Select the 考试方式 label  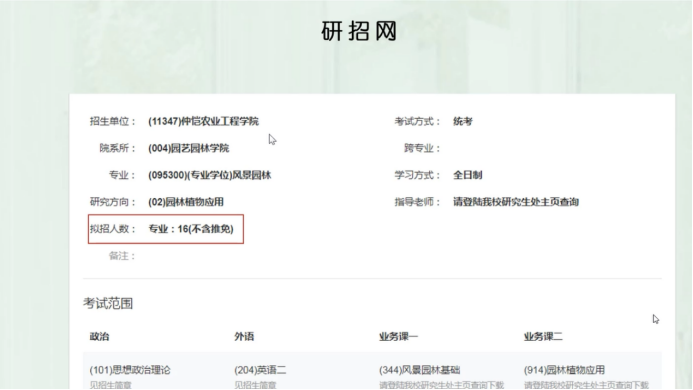click(x=417, y=121)
